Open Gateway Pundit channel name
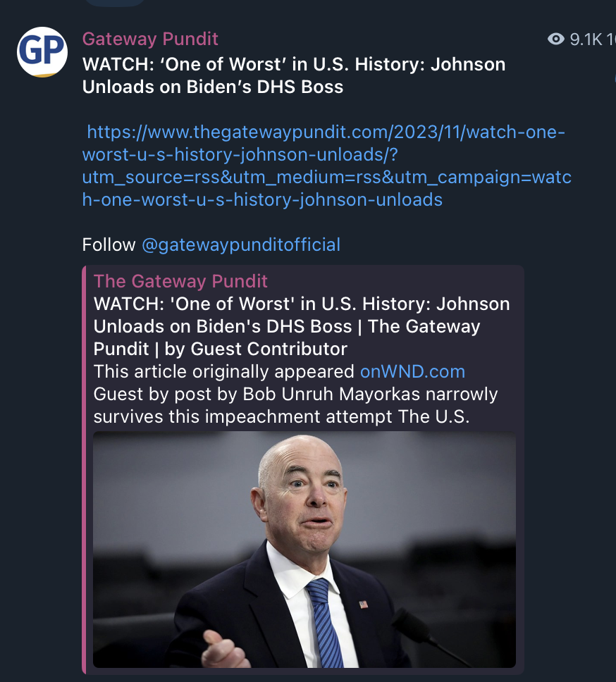The height and width of the screenshot is (682, 616). pyautogui.click(x=150, y=39)
